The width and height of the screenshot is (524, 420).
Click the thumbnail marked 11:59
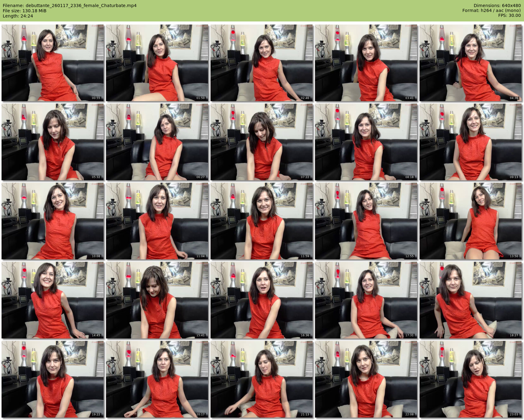[x=262, y=221]
